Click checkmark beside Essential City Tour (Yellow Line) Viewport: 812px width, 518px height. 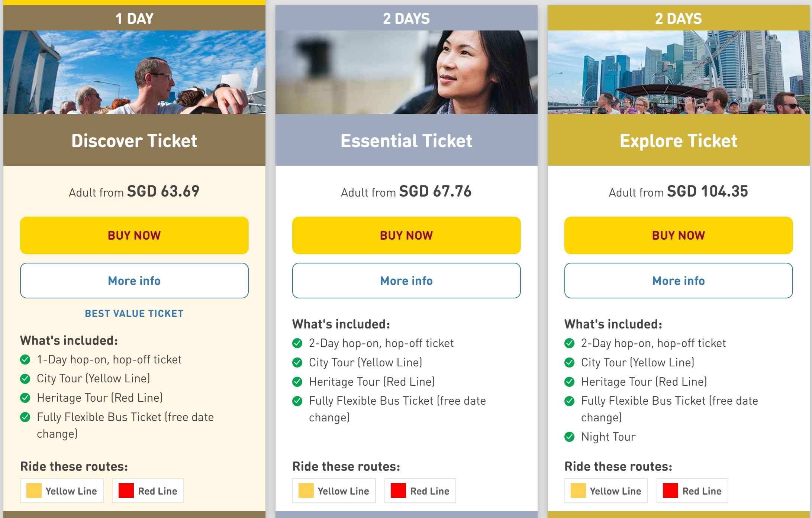(297, 362)
